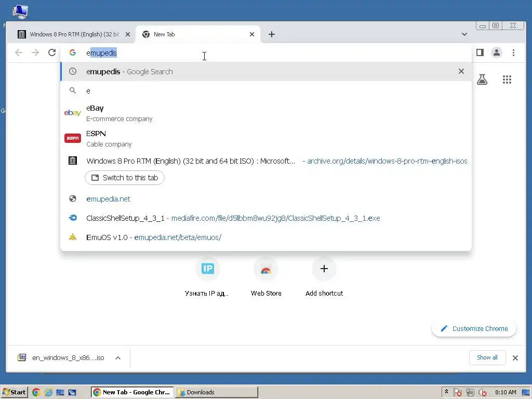Close the downloads bar
This screenshot has height=399, width=532.
point(515,358)
